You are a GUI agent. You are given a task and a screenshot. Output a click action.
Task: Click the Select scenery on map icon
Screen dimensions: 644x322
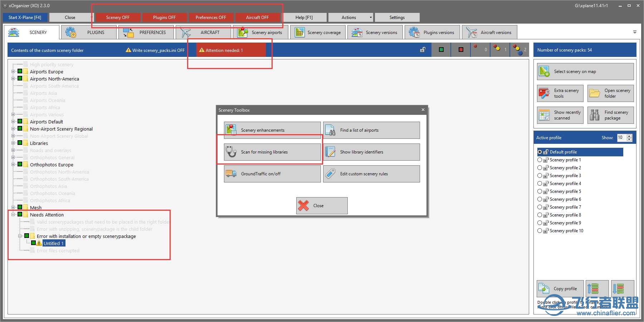tap(544, 72)
